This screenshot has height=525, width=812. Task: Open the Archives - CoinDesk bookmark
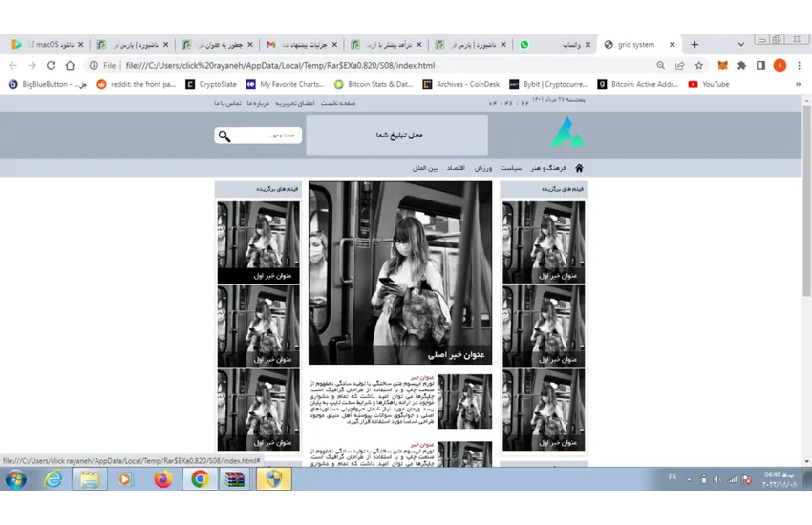[461, 84]
